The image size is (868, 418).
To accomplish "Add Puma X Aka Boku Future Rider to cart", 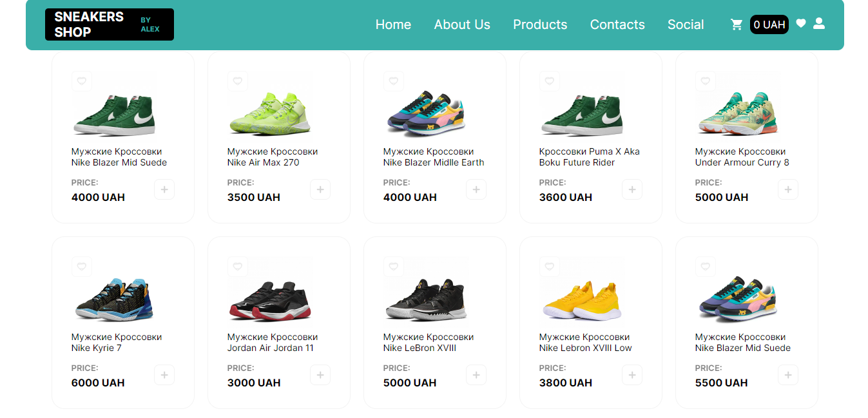I will [x=632, y=189].
